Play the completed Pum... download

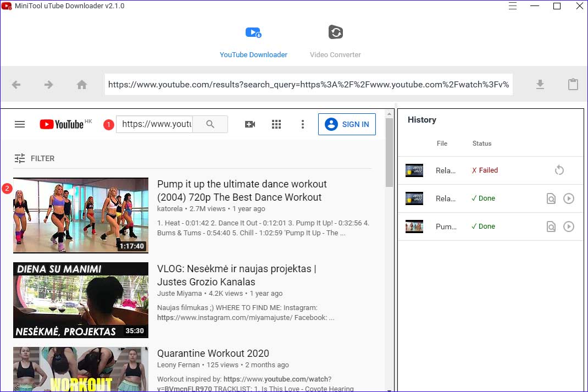click(x=569, y=226)
